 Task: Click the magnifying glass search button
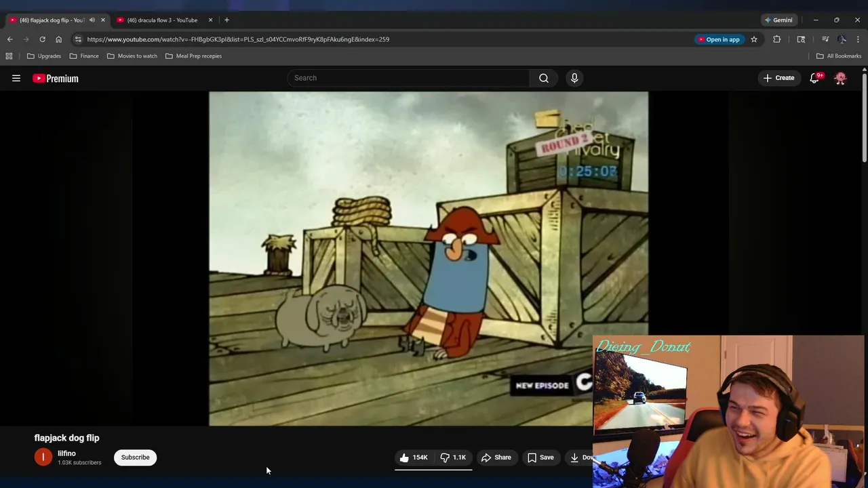click(x=544, y=78)
